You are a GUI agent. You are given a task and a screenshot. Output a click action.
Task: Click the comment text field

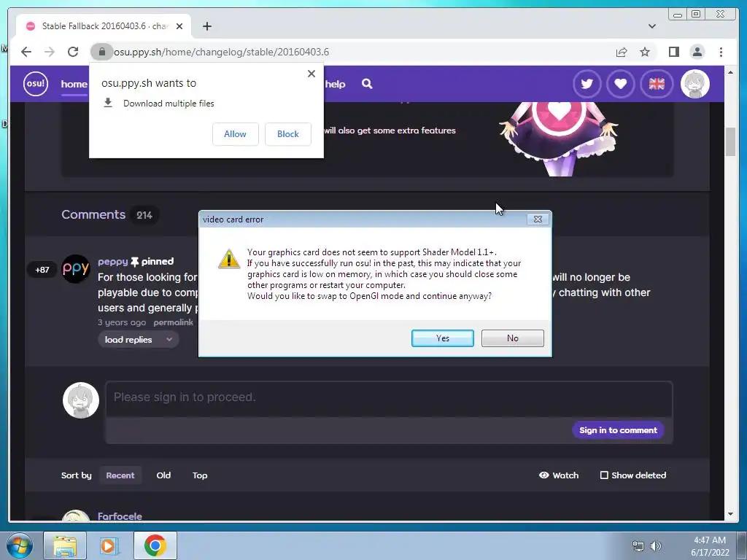pyautogui.click(x=389, y=399)
